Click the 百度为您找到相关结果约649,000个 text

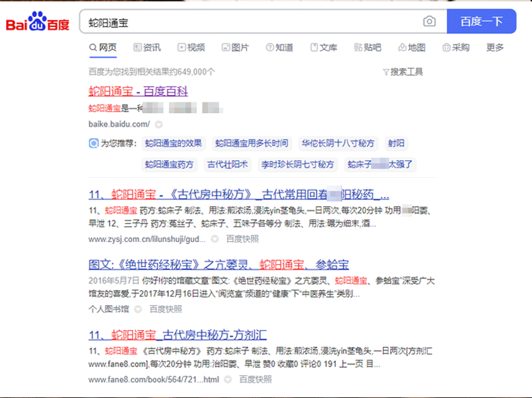coord(152,72)
